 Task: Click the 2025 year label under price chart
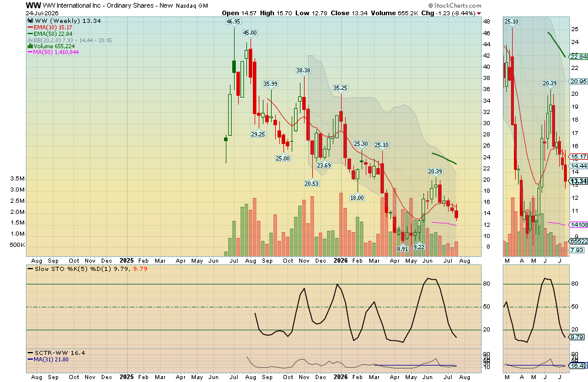127,260
